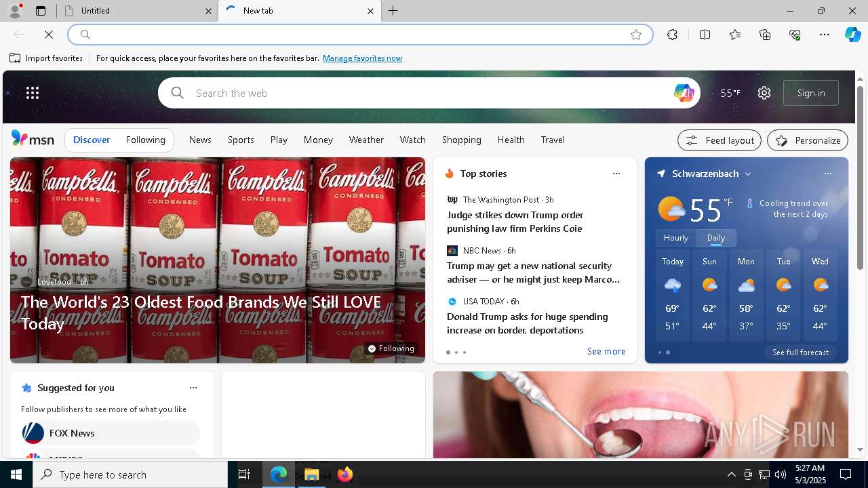Go to the msn home logo
Screen dimensions: 868x488
point(33,139)
